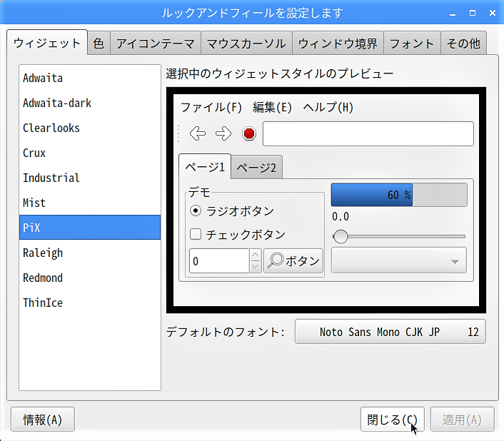
Task: Select ページ1 tab in the preview
Action: 205,167
